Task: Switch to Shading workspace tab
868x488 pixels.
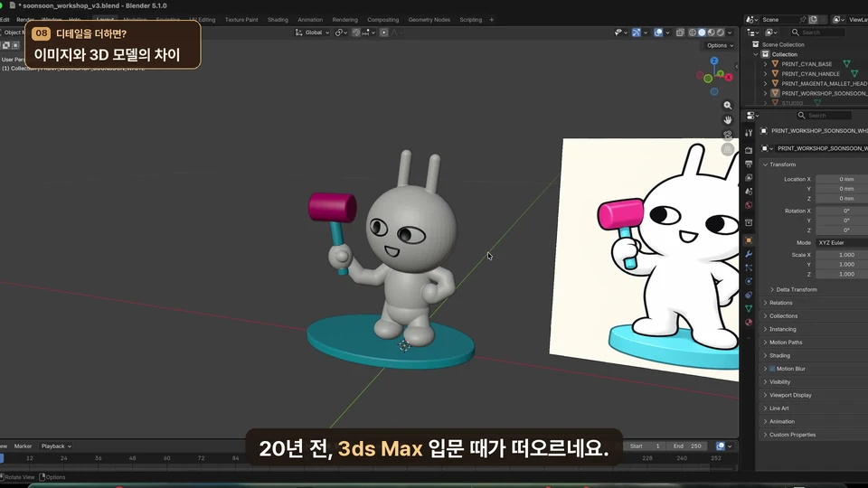Action: [x=278, y=20]
